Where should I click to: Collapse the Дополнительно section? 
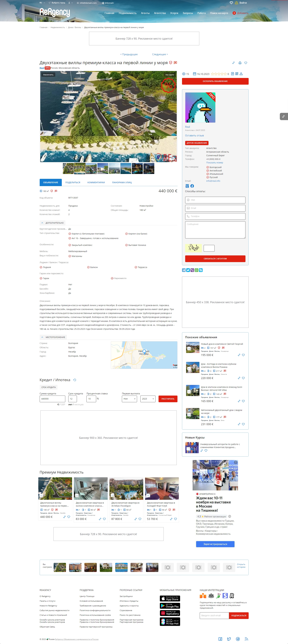point(52,223)
